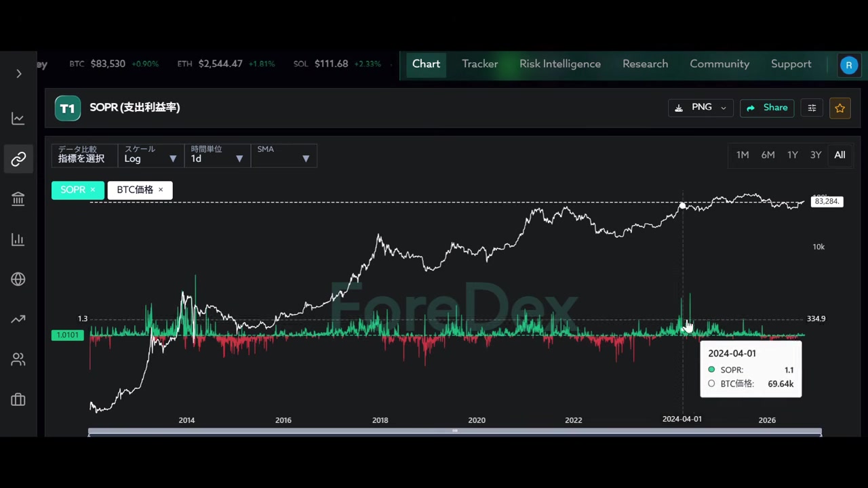868x488 pixels.
Task: Open the データ比較 indicator select dropdown
Action: [x=85, y=155]
